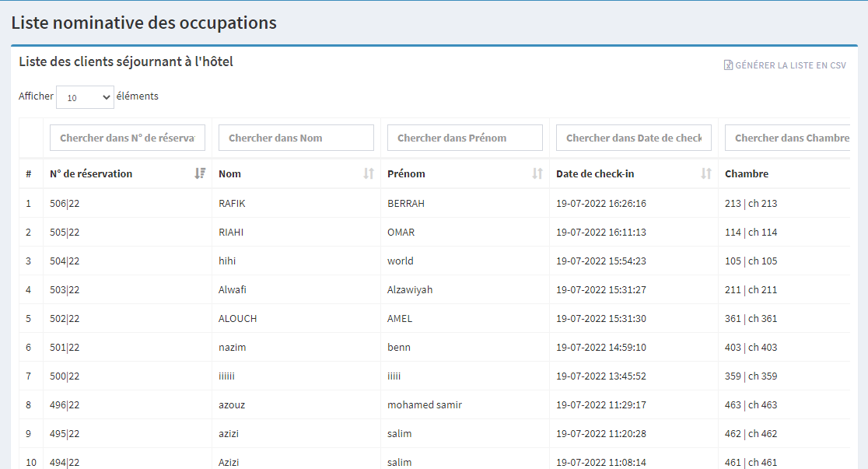Screen dimensions: 868x469
Task: Click sort arrows in Prénom column
Action: (537, 174)
